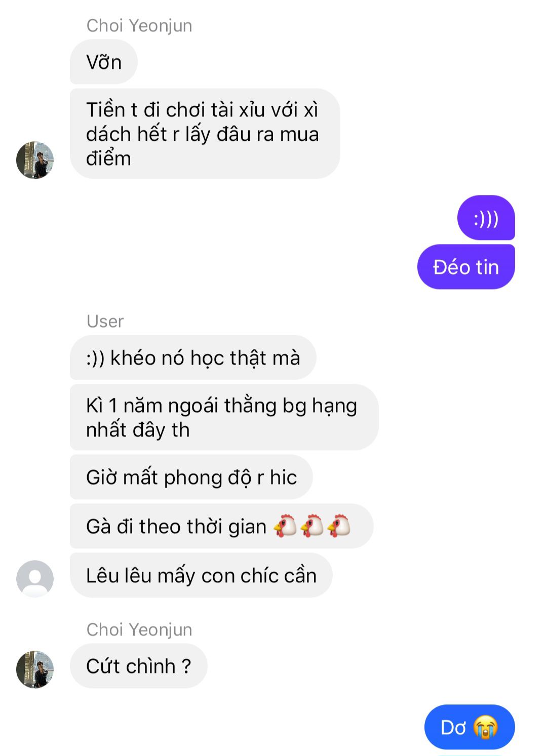547x756 pixels.
Task: Tap the 'Kì 1 năm ngoái' message bubble
Action: click(x=224, y=417)
